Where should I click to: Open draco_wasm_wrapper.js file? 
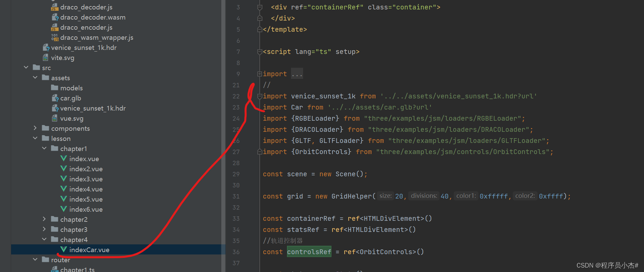(97, 37)
